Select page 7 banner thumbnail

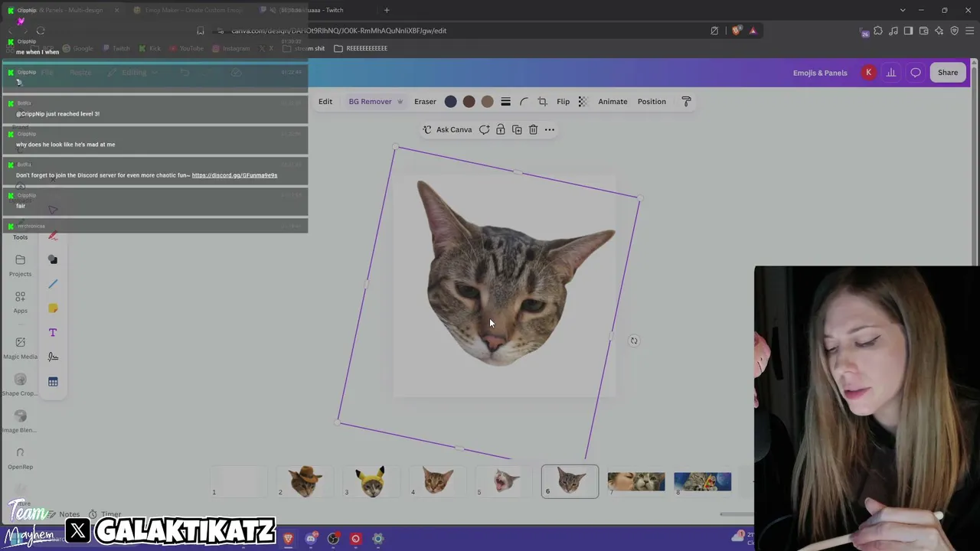coord(636,481)
